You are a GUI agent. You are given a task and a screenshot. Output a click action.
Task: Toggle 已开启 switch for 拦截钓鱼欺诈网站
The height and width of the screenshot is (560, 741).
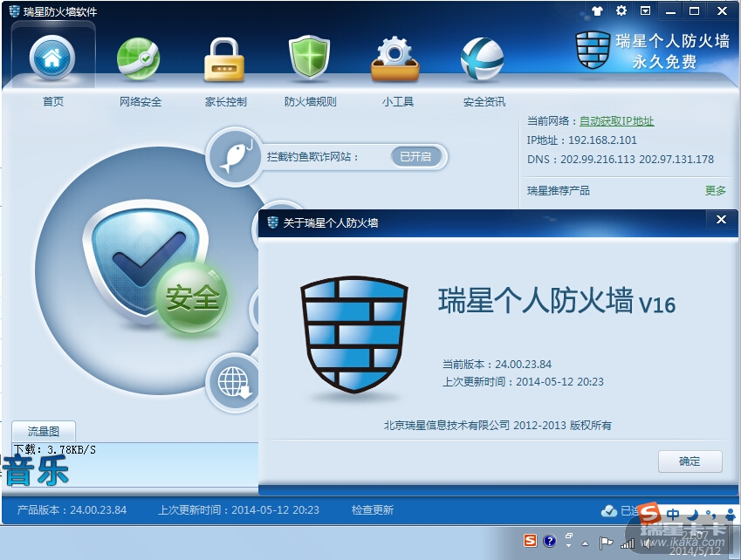(x=415, y=156)
